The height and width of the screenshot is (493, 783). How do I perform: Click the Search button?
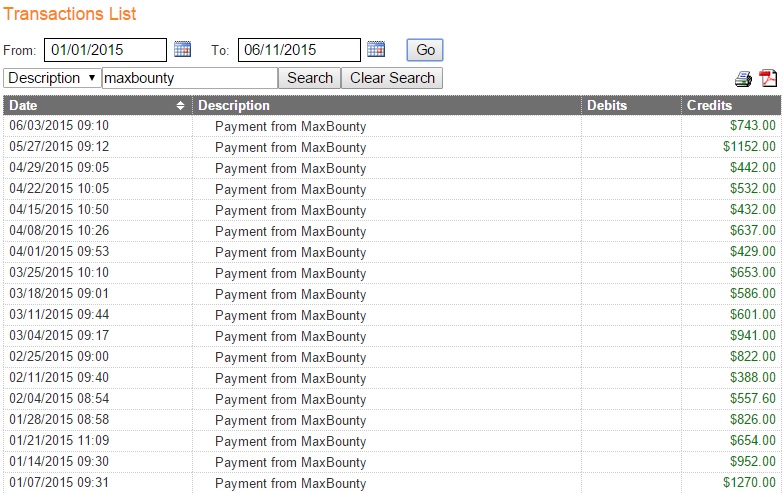click(309, 78)
